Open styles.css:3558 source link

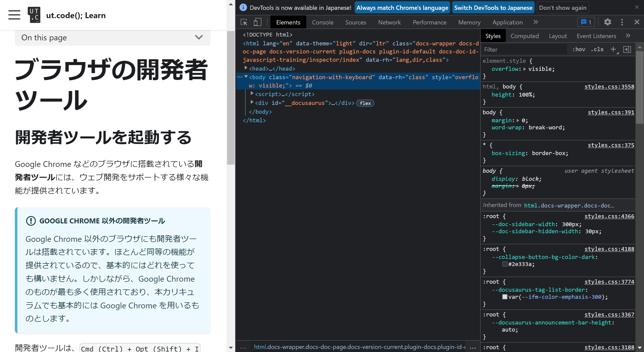[609, 86]
